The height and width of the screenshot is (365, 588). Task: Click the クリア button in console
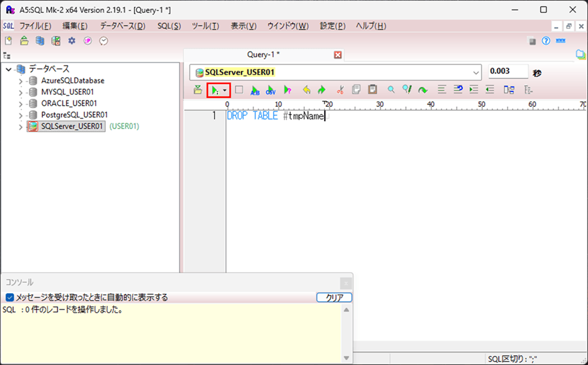(x=334, y=298)
